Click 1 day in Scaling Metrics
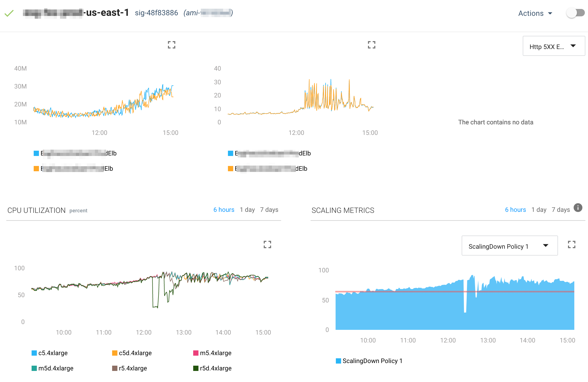 pyautogui.click(x=539, y=210)
